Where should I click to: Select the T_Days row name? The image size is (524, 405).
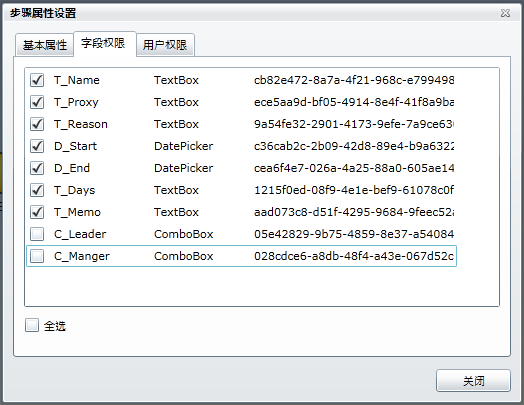(x=75, y=190)
